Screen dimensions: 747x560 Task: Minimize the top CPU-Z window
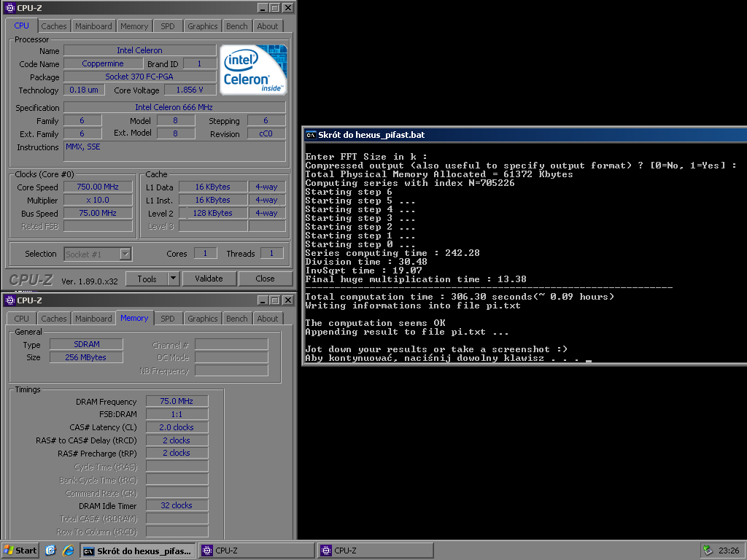click(x=263, y=8)
